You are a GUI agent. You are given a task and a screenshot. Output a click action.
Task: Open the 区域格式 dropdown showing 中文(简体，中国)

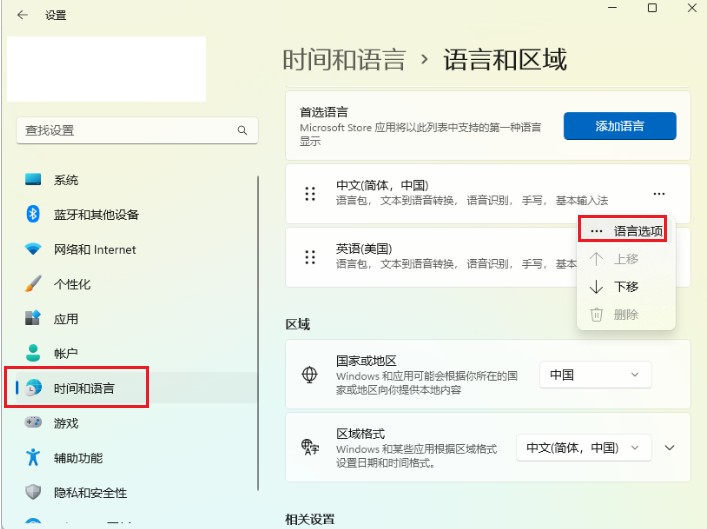(x=583, y=448)
